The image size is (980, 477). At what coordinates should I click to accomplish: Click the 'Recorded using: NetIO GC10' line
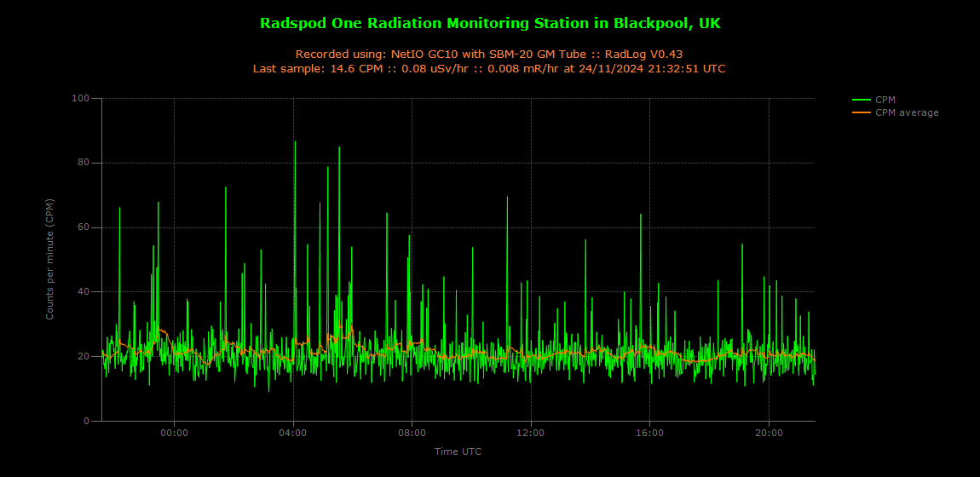489,54
